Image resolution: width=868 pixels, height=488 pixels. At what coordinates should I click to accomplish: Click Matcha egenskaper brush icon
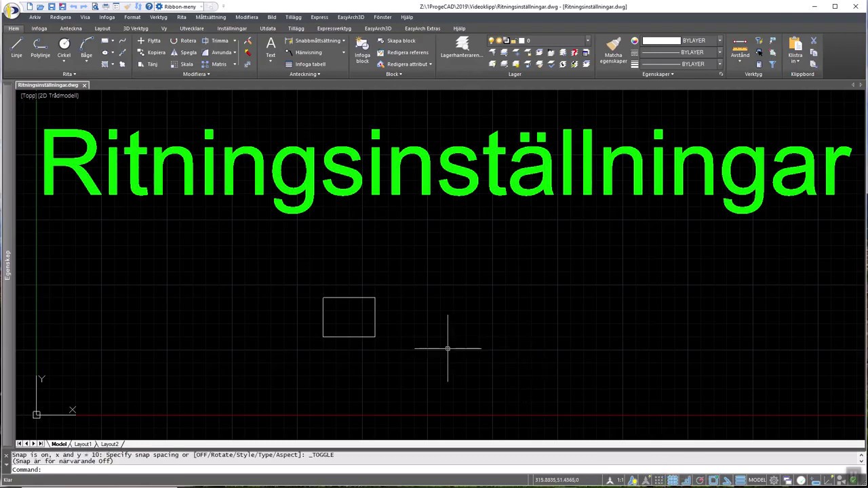point(613,44)
